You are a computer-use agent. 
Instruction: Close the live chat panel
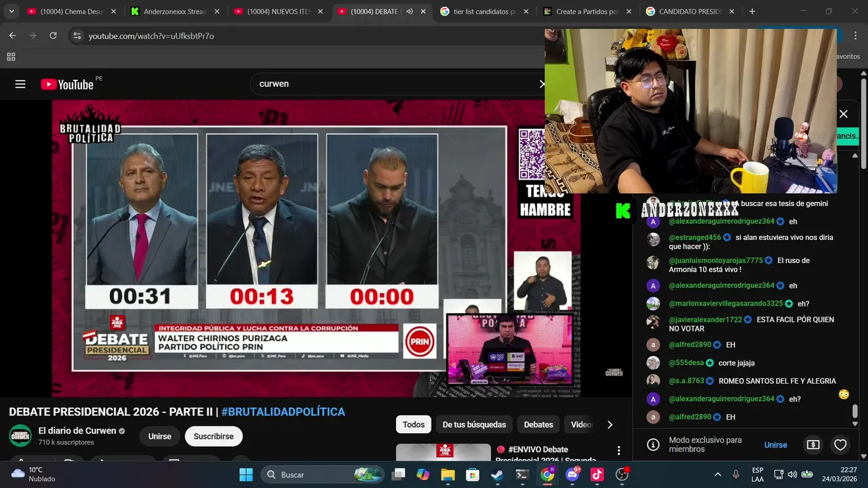844,114
